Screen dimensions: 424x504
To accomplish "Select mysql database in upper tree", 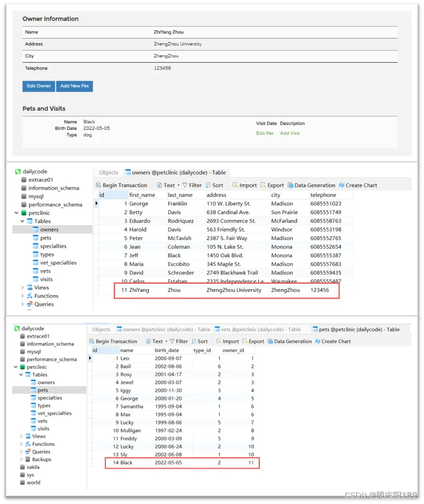I will (32, 196).
